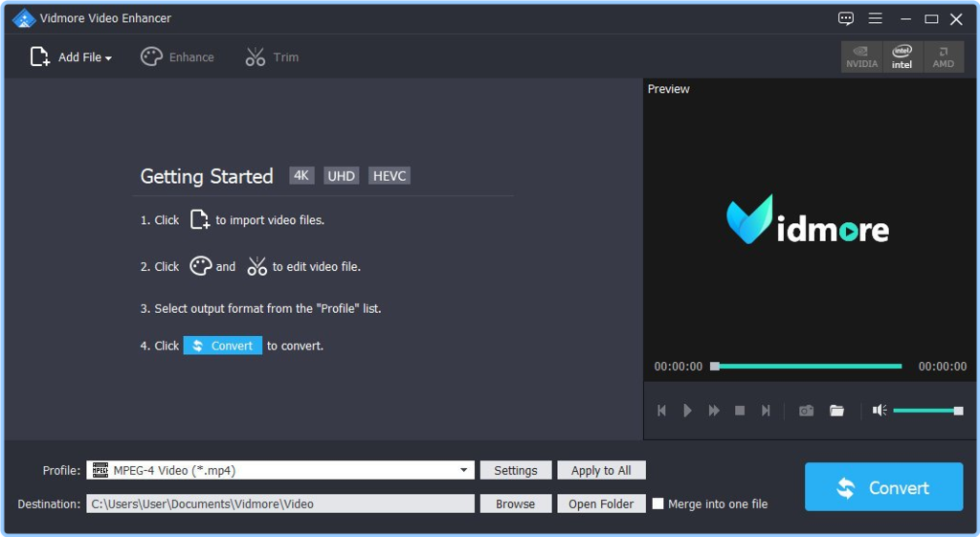This screenshot has width=980, height=537.
Task: Click the Preview panel label
Action: pos(668,89)
